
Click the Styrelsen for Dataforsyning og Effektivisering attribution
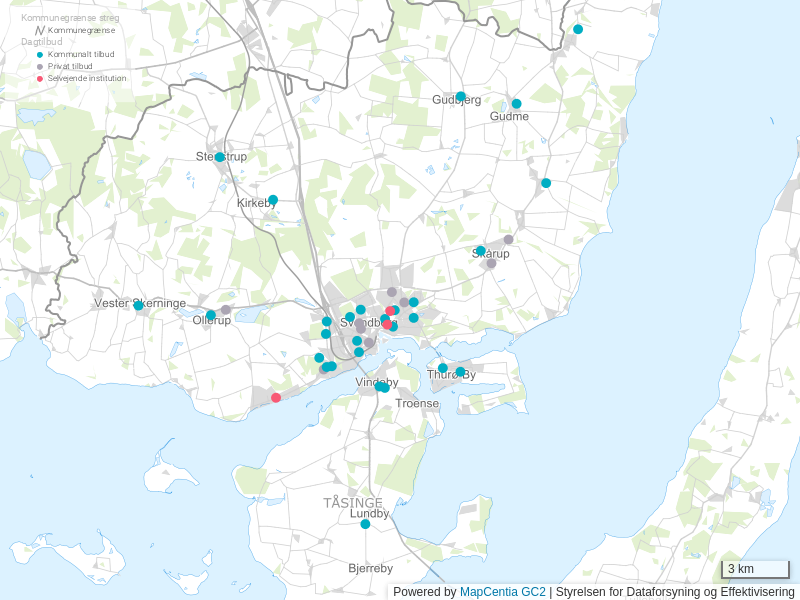pyautogui.click(x=674, y=592)
